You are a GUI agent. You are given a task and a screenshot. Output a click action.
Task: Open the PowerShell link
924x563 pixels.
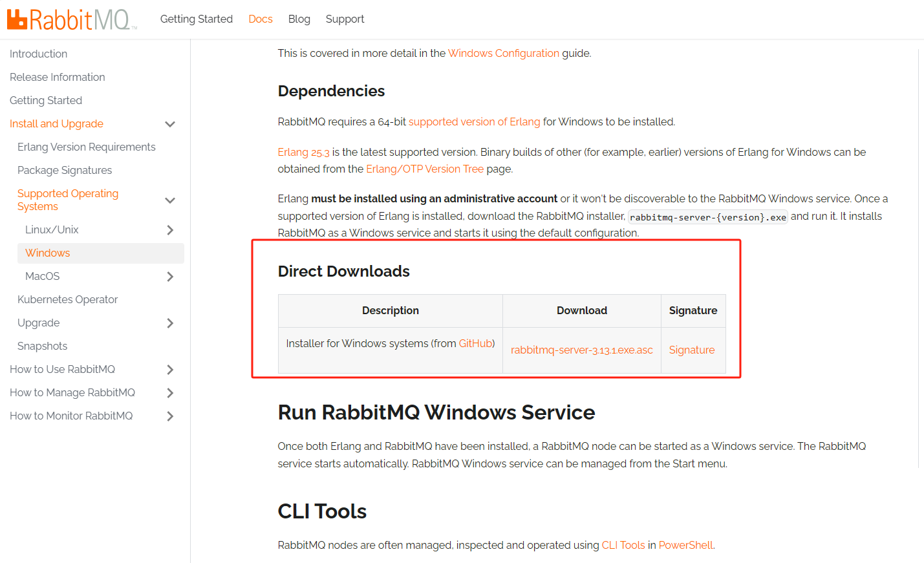pyautogui.click(x=685, y=545)
